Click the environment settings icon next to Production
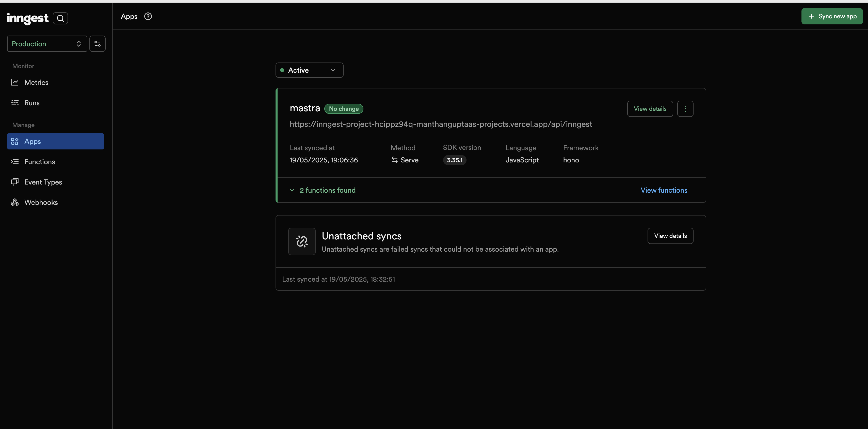Image resolution: width=868 pixels, height=429 pixels. 97,43
